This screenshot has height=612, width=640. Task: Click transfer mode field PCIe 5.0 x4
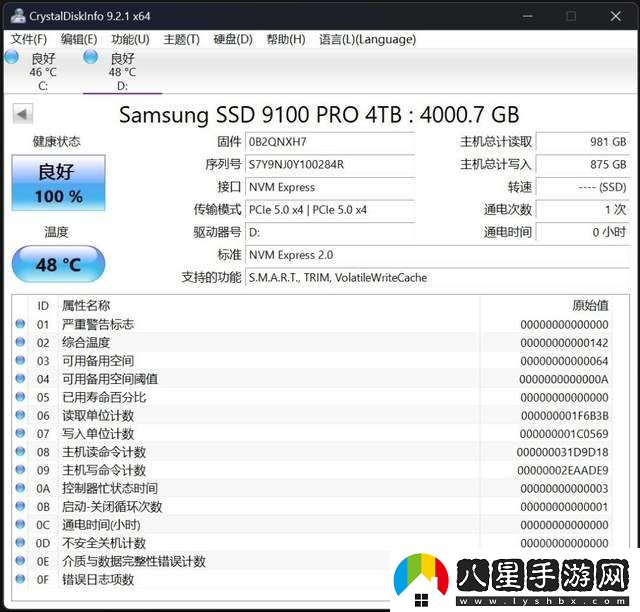pyautogui.click(x=330, y=210)
